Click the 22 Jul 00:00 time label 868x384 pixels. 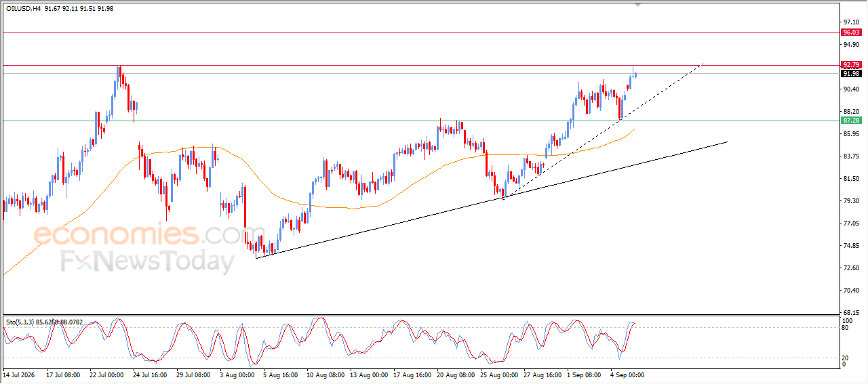click(x=106, y=375)
